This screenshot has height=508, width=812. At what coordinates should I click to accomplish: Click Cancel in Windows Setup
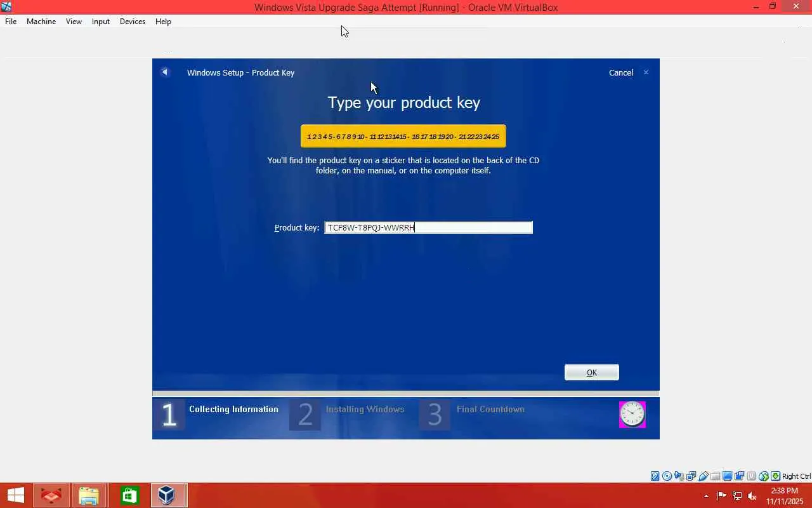(621, 72)
